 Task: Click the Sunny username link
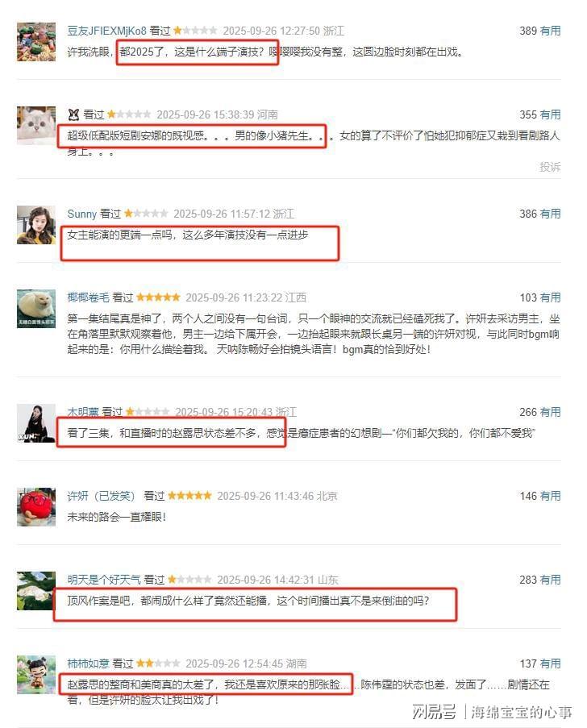81,214
